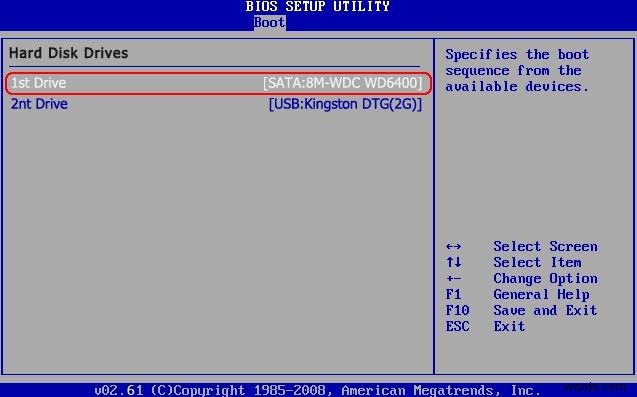Viewport: 637px width, 397px height.
Task: Click the American Megatrends copyright line
Action: pyautogui.click(x=317, y=390)
